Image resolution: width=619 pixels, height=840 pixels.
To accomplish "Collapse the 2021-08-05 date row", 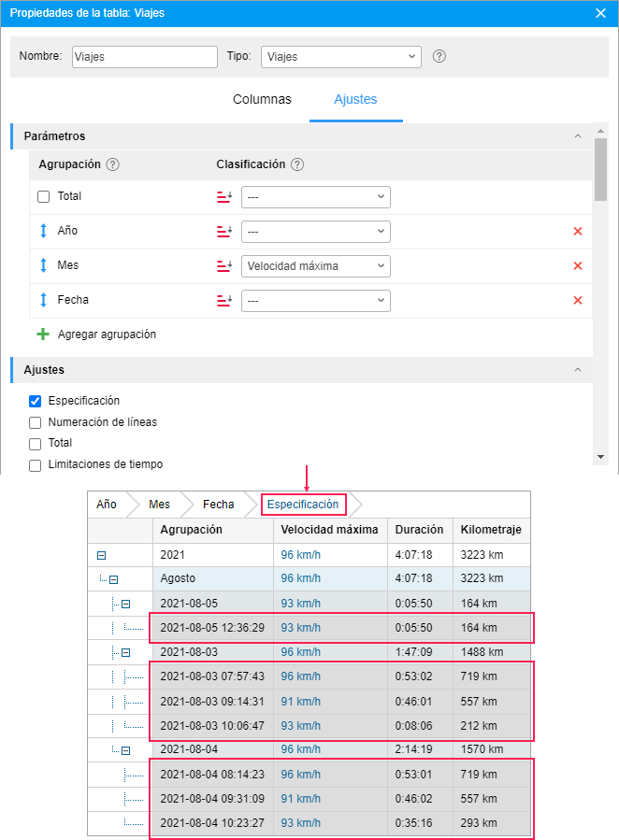I will (126, 605).
